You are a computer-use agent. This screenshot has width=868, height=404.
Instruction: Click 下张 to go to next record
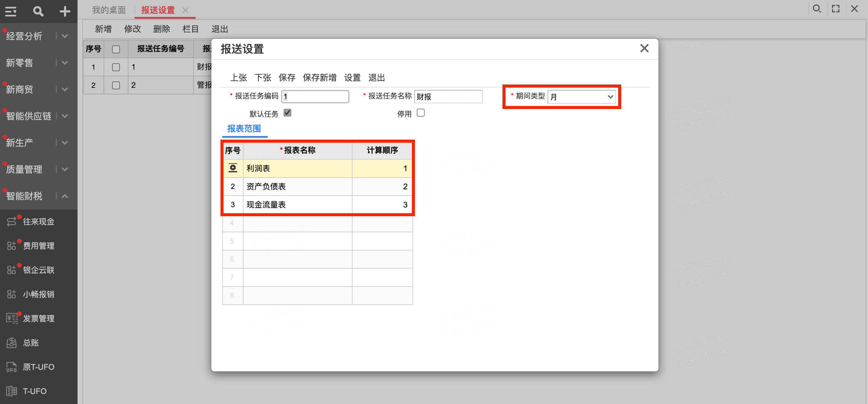click(263, 78)
